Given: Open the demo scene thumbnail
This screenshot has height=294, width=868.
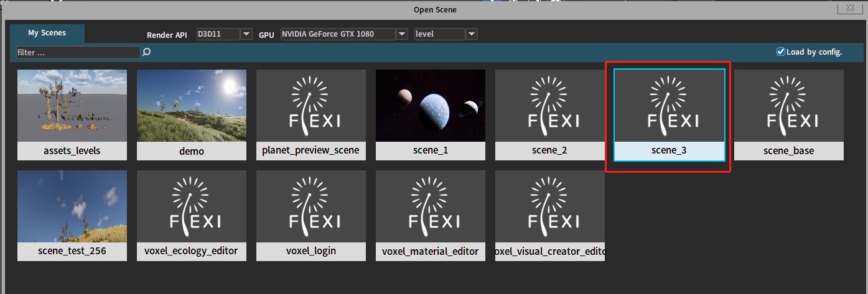Looking at the screenshot, I should point(191,105).
